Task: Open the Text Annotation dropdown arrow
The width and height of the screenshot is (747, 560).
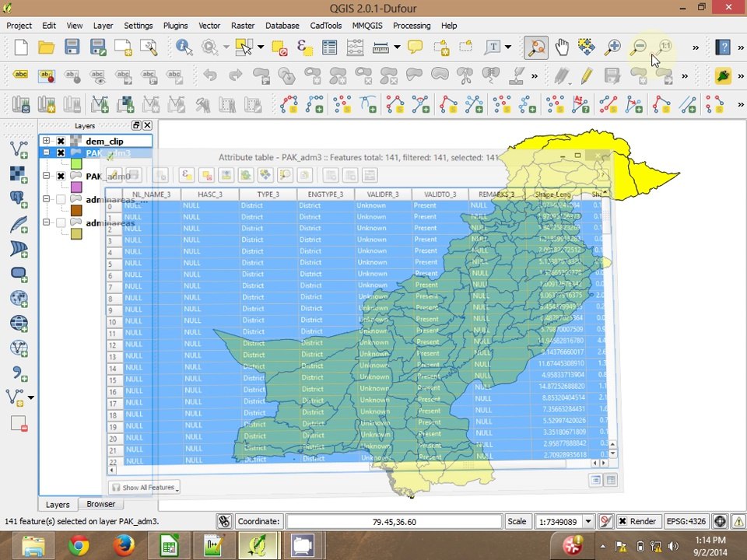Action: 508,47
